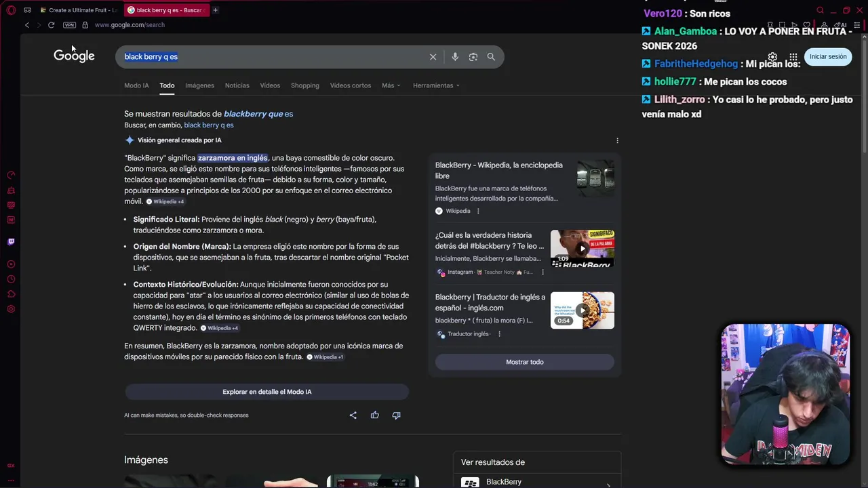Give the AI overview a thumbs up
This screenshot has width=868, height=488.
point(374,415)
